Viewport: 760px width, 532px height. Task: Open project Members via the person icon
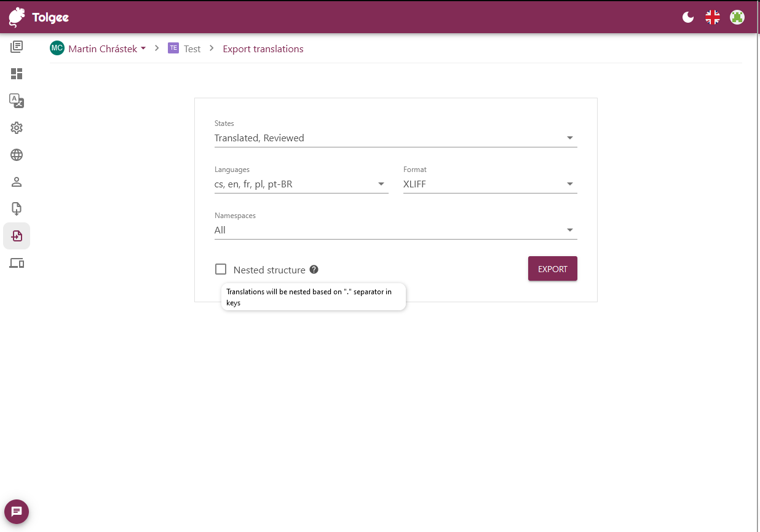pyautogui.click(x=17, y=182)
